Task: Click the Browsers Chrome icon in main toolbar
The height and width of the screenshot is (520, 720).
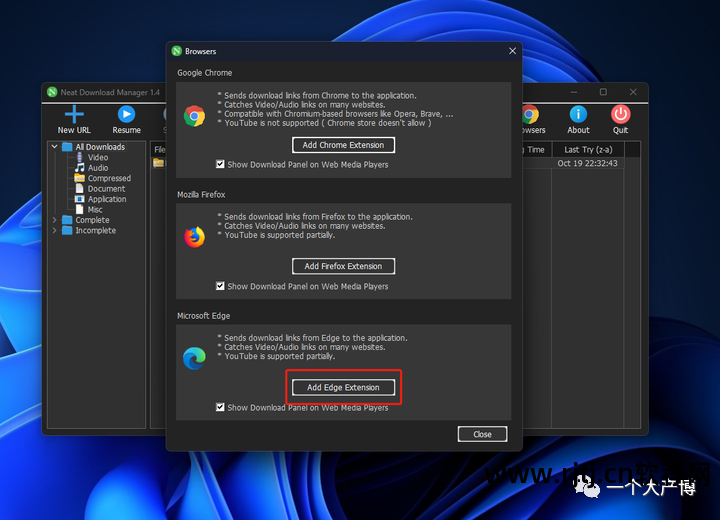Action: (530, 114)
